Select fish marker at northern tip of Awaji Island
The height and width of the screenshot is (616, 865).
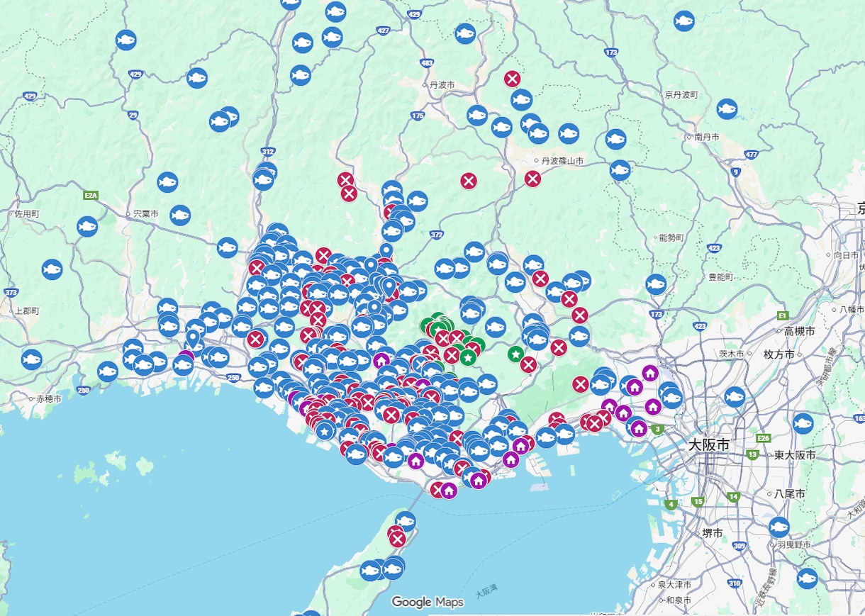[x=405, y=522]
